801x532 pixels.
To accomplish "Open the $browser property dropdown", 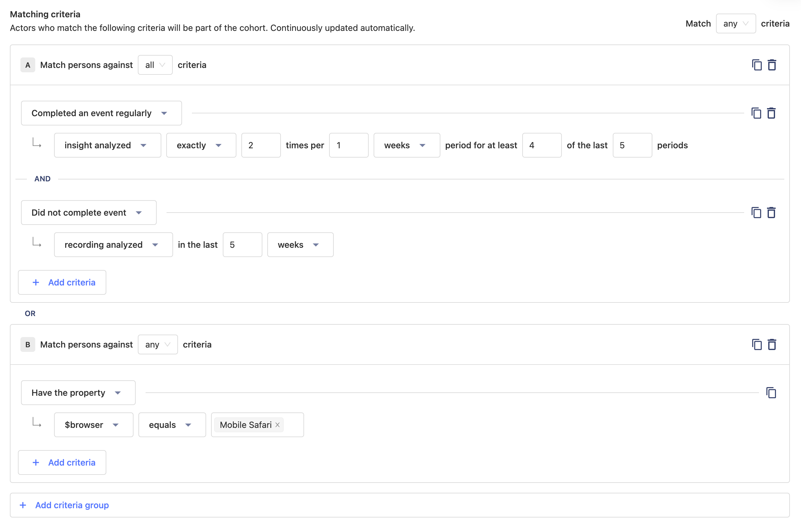I will pyautogui.click(x=93, y=425).
